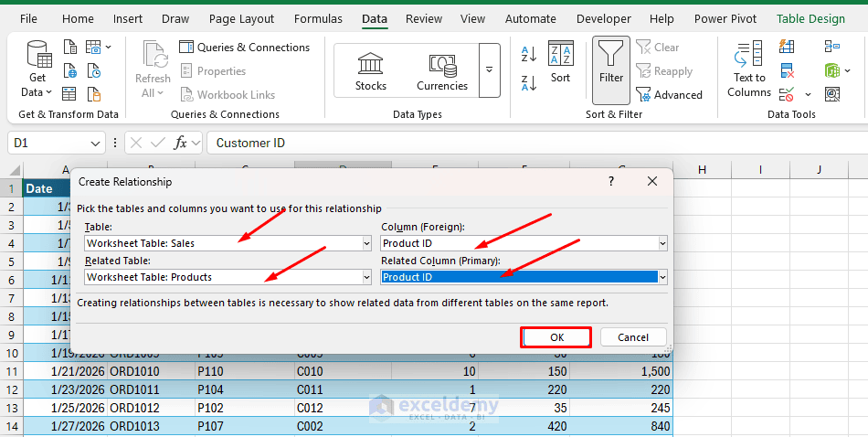The height and width of the screenshot is (437, 868).
Task: Click Workbook Links in ribbon
Action: [x=228, y=95]
